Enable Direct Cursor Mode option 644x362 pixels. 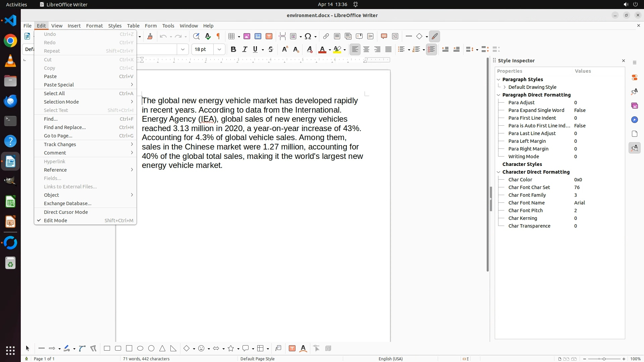tap(66, 212)
